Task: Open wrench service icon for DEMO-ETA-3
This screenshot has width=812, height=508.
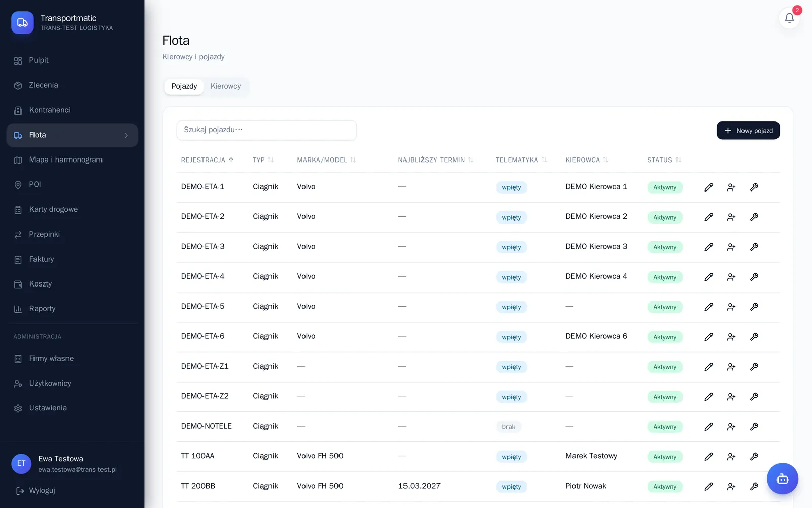Action: 754,247
